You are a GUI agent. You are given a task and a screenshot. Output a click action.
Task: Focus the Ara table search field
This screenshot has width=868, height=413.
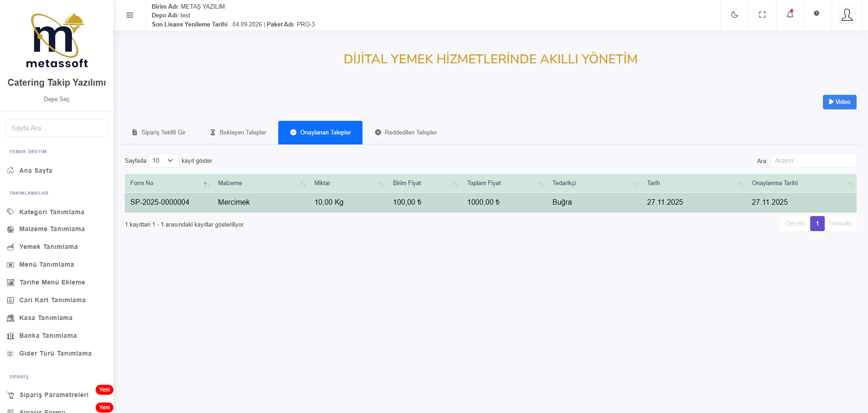[x=813, y=160]
